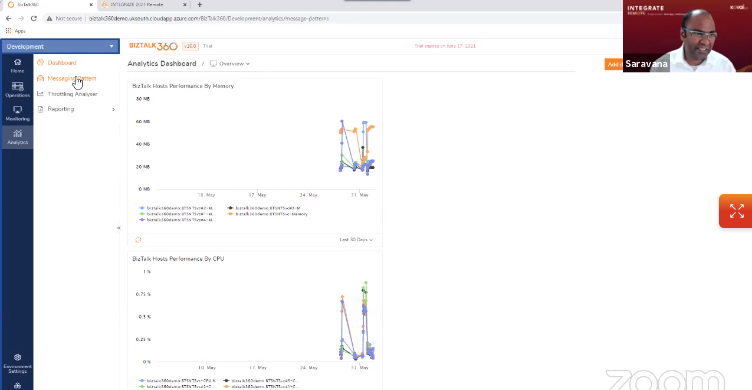Click the BizTalk Hosts Performance By Memory title
752x390 pixels.
click(x=183, y=86)
